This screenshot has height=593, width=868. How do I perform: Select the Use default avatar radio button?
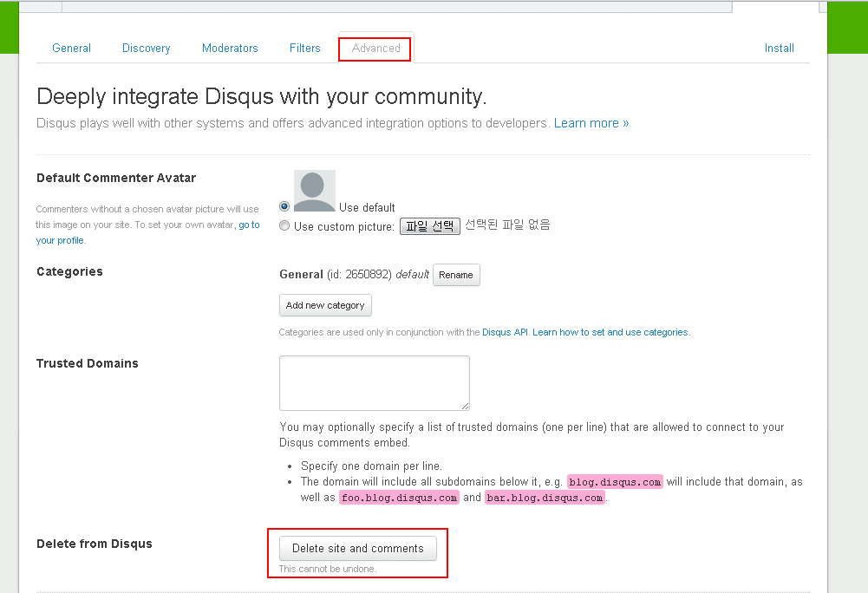[284, 206]
